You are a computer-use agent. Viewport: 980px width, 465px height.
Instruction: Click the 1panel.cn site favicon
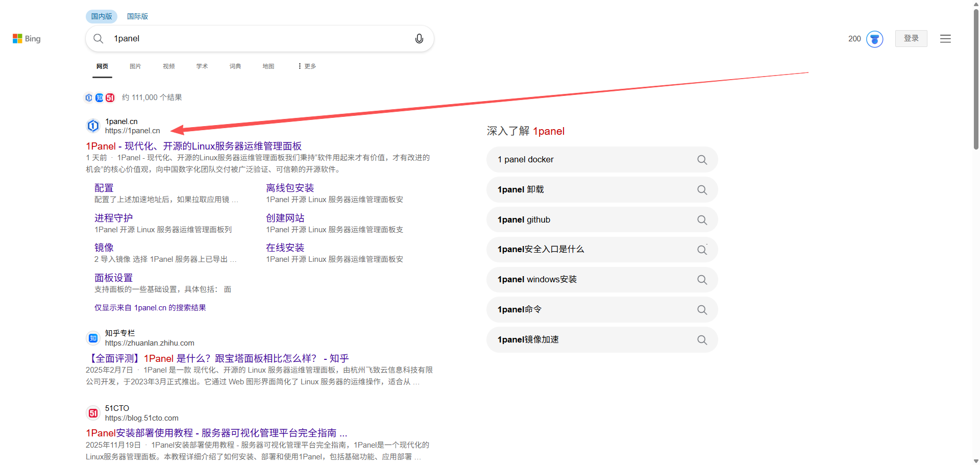click(x=93, y=126)
